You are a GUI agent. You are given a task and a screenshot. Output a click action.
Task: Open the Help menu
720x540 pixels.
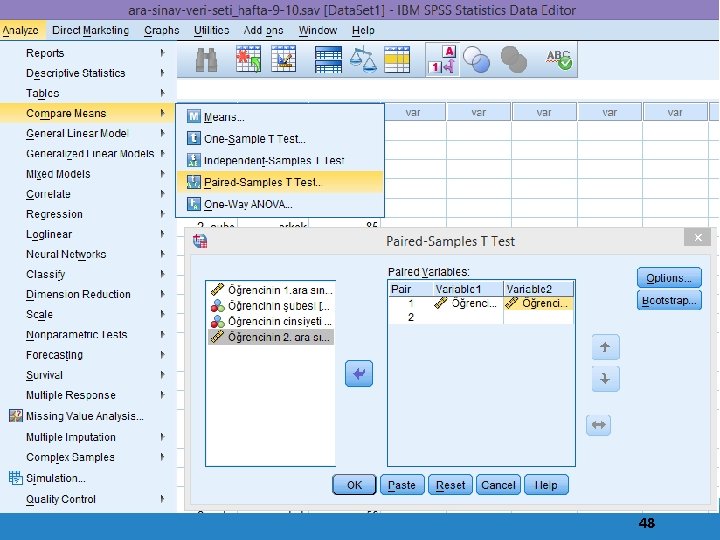coord(363,30)
